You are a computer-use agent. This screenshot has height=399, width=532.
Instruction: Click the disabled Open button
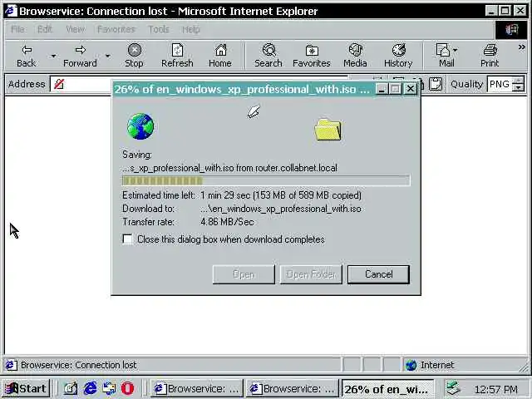click(x=244, y=274)
